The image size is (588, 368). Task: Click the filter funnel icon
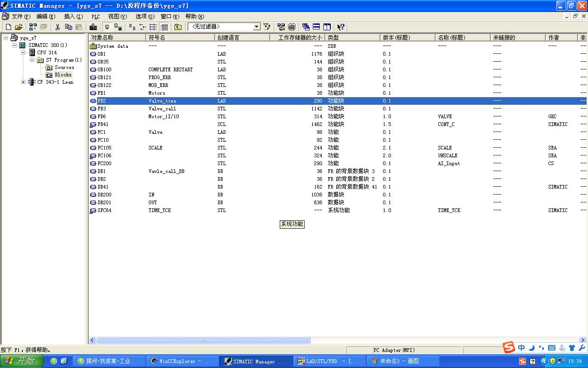click(267, 27)
